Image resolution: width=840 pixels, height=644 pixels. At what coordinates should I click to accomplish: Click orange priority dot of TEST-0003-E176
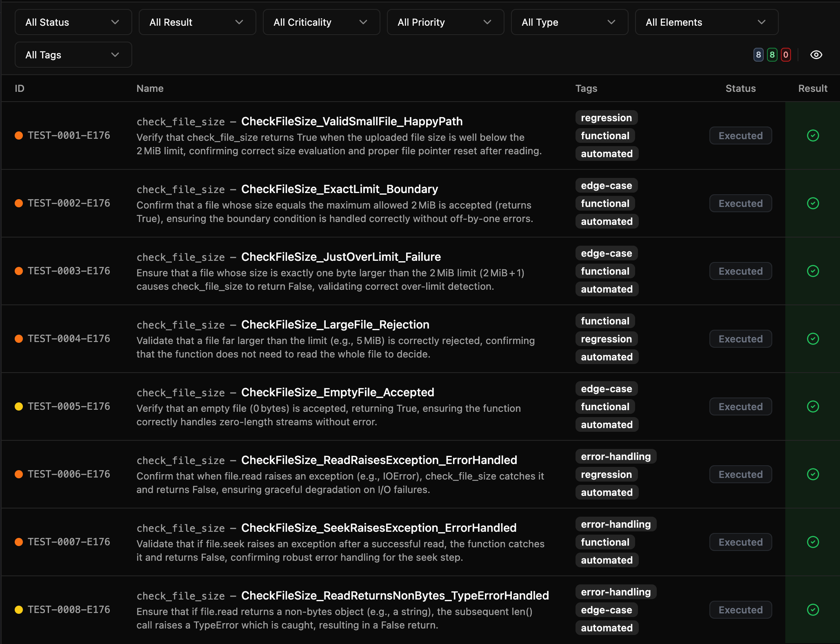coord(19,271)
